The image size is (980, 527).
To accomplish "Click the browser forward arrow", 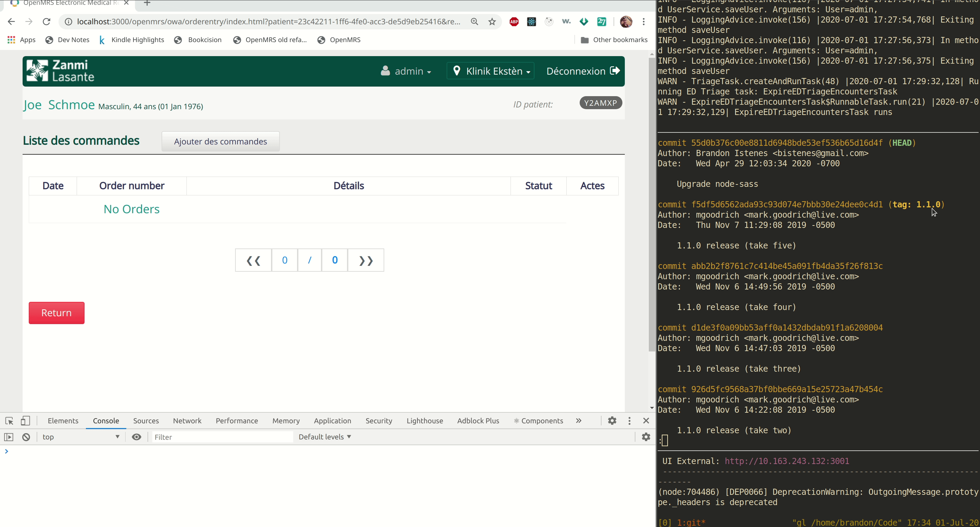I will coord(29,22).
